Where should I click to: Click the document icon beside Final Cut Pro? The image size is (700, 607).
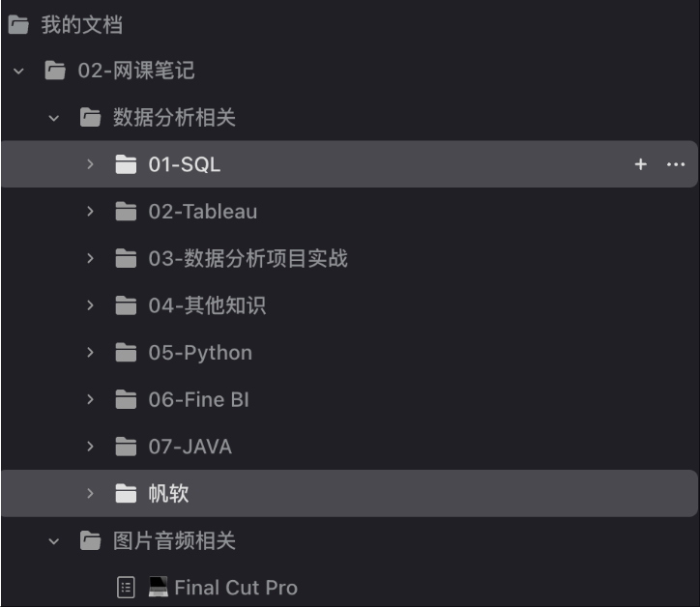tap(126, 588)
